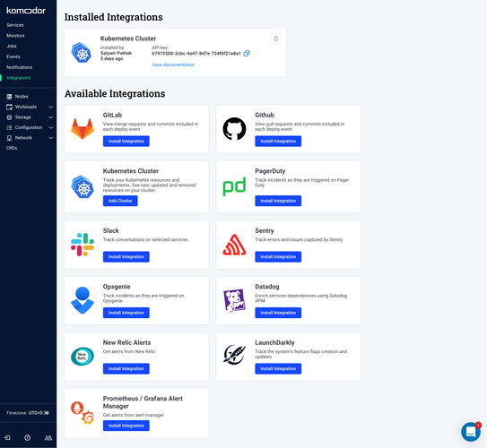
Task: Install the Prometheus Grafana Alert Manager integration
Action: tap(126, 426)
